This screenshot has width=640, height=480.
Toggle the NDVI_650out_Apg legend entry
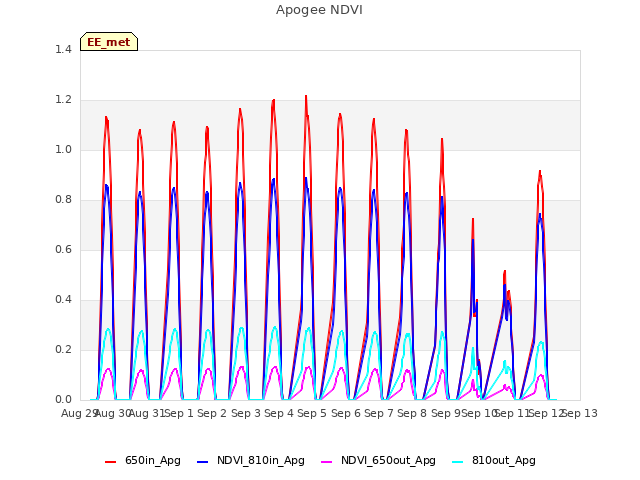click(x=378, y=461)
